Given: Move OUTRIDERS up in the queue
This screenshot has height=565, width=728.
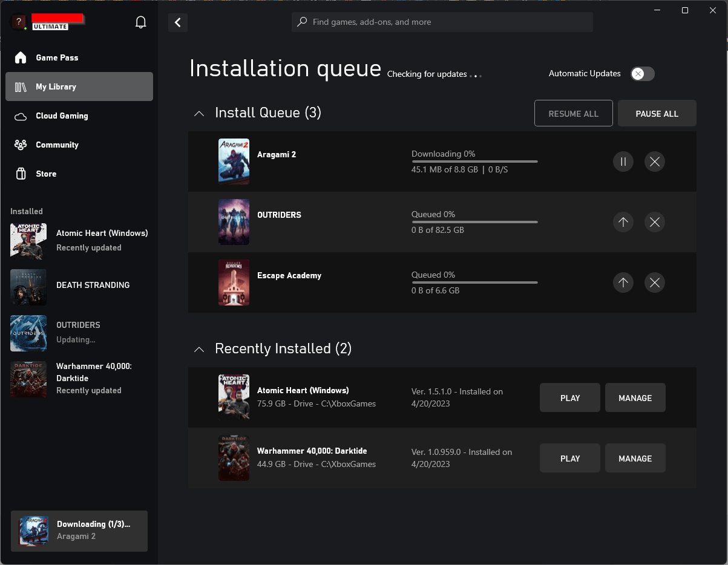Looking at the screenshot, I should click(x=623, y=222).
